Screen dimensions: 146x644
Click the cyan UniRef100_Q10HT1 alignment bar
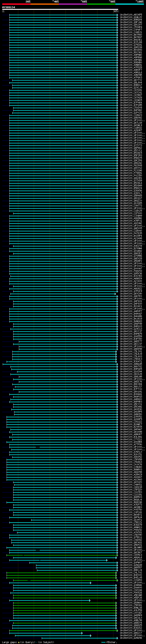tap(75, 520)
